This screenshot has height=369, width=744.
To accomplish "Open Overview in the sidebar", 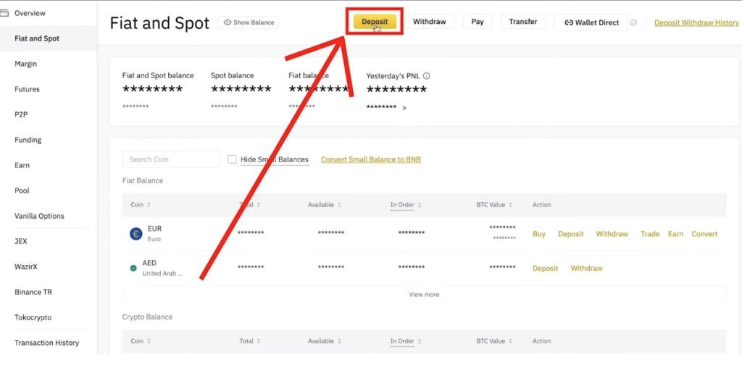I will (x=30, y=13).
